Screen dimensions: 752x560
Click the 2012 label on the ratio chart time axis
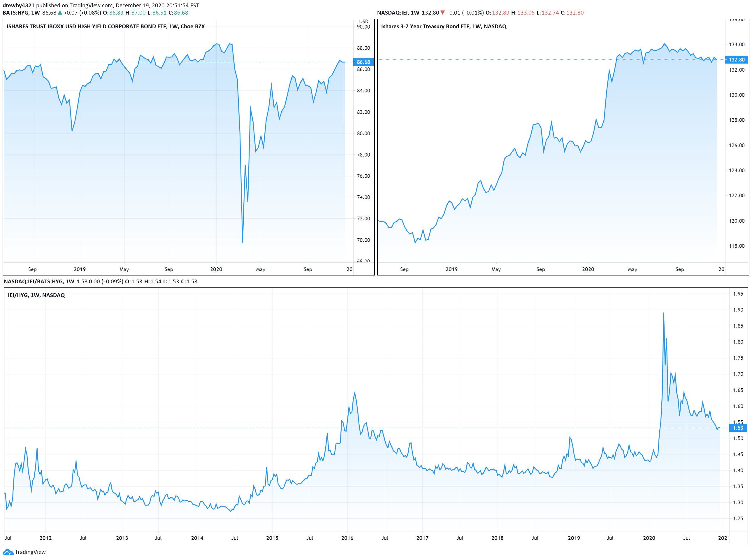pos(45,538)
